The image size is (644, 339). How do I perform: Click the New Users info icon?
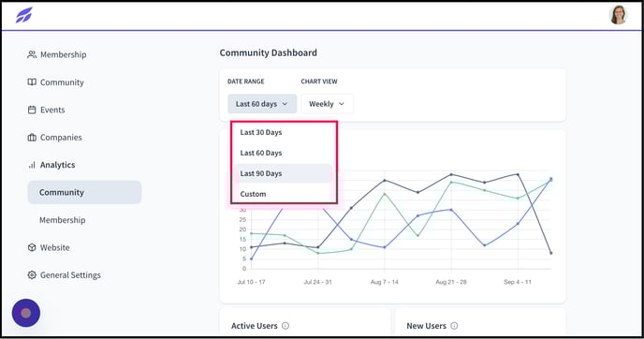454,326
